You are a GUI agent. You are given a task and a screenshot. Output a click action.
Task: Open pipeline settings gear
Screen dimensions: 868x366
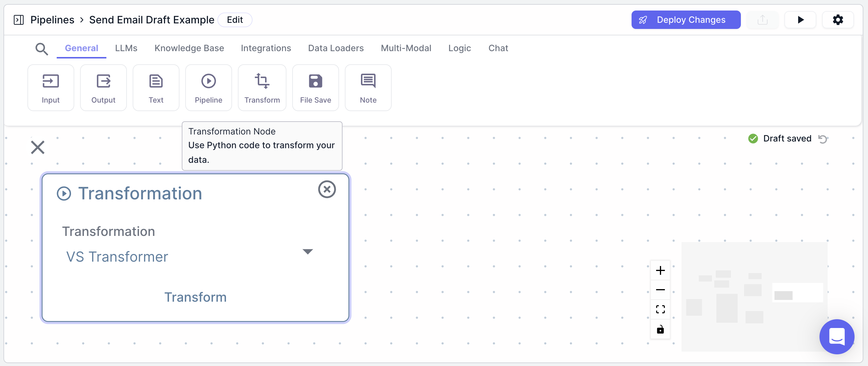pos(838,20)
